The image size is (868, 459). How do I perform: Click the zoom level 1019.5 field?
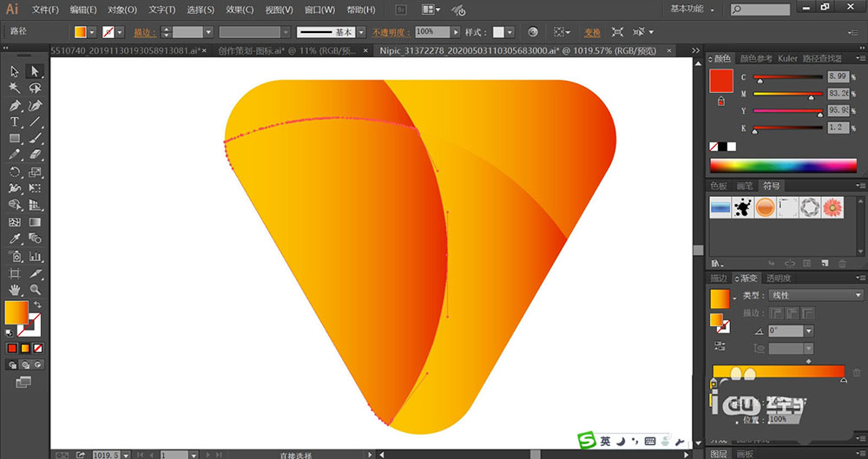[106, 455]
